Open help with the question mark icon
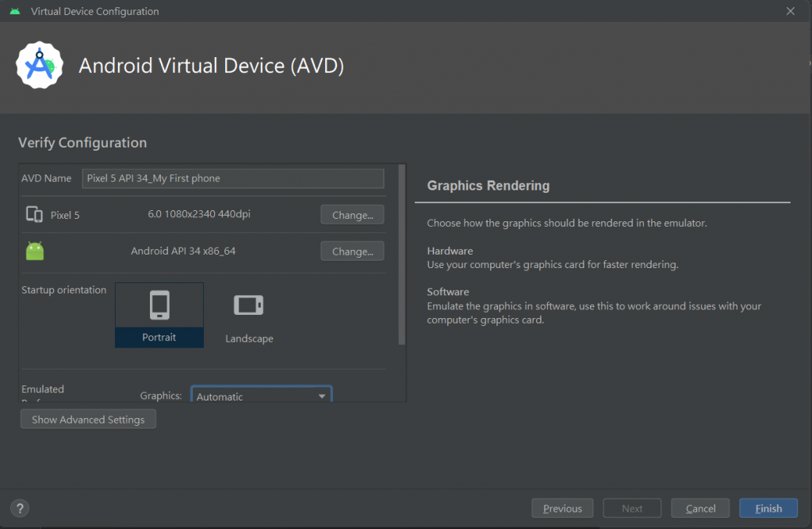 21,508
